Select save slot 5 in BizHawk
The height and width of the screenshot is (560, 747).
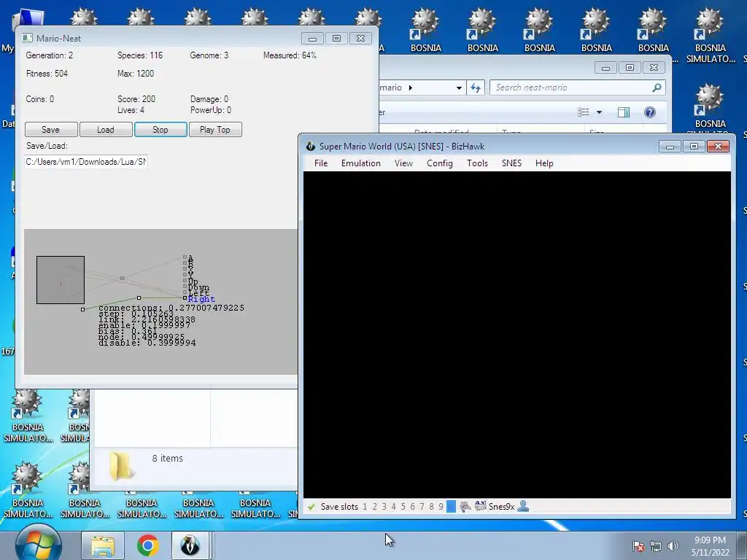(x=403, y=507)
